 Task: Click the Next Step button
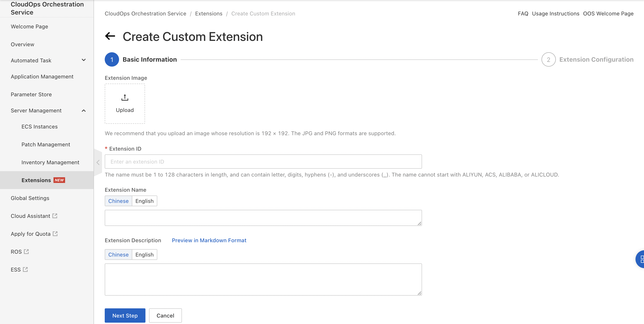125,316
